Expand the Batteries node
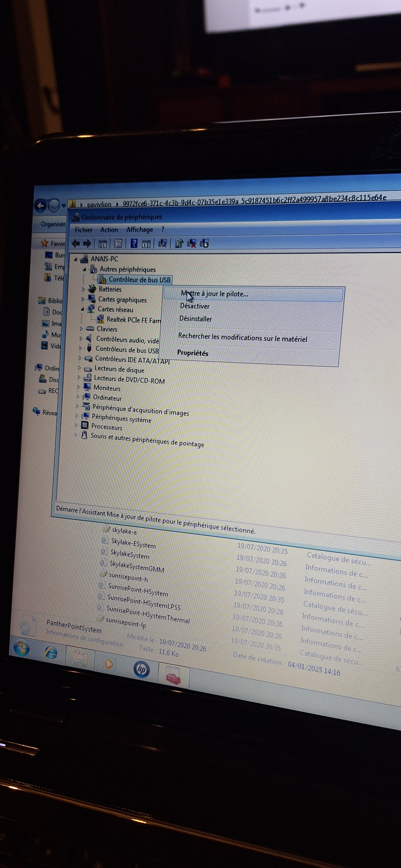 point(84,289)
